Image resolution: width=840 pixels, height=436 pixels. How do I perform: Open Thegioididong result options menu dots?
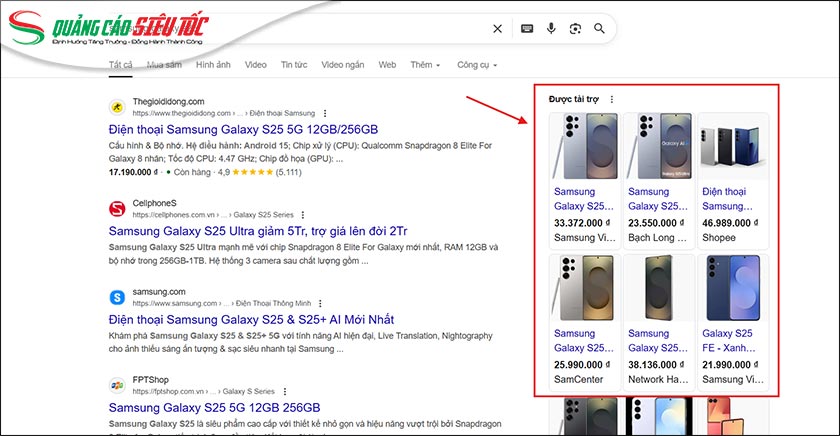[x=325, y=114]
